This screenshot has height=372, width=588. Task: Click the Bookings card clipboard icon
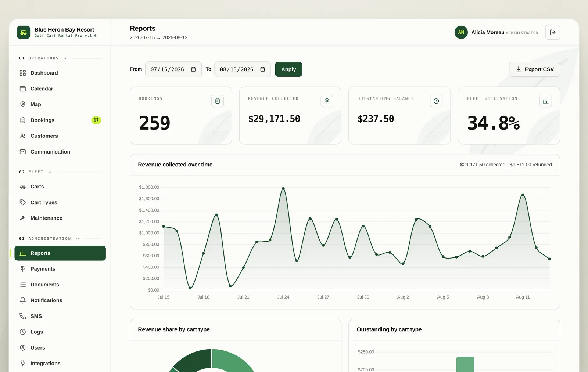(x=218, y=101)
